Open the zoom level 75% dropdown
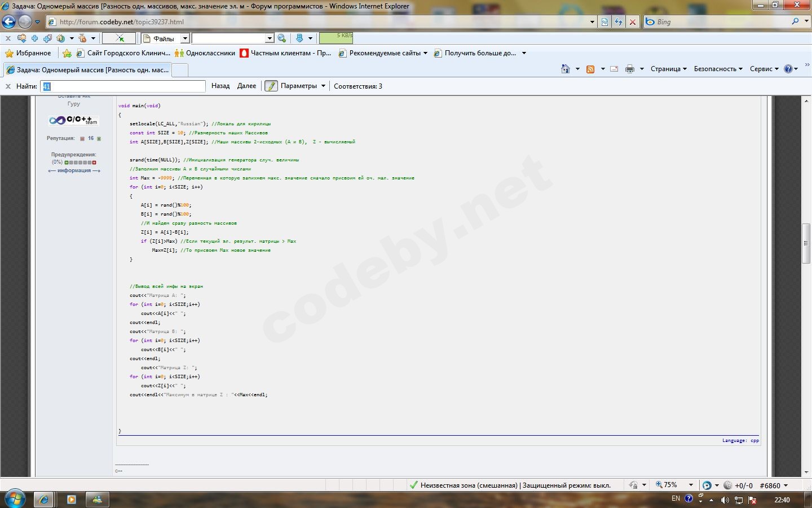812x508 pixels. [x=691, y=485]
